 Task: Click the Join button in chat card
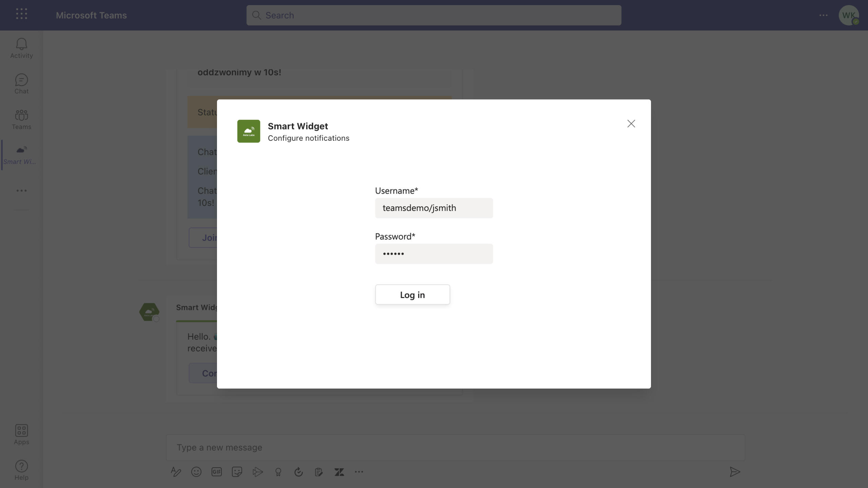(203, 237)
